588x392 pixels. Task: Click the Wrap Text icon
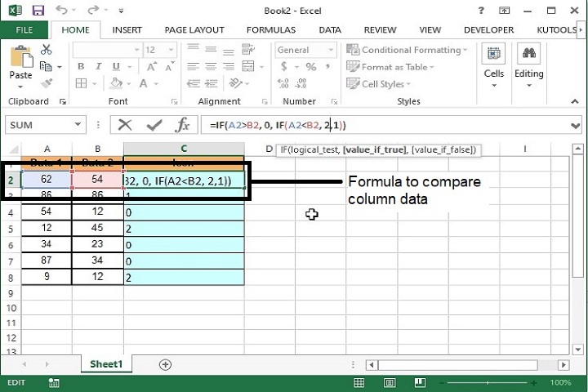click(248, 49)
